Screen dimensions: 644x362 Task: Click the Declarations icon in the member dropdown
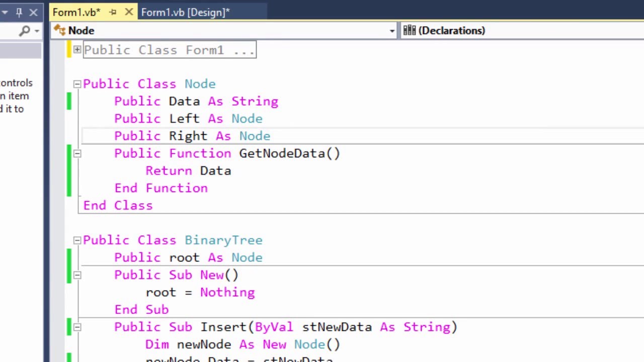[409, 31]
